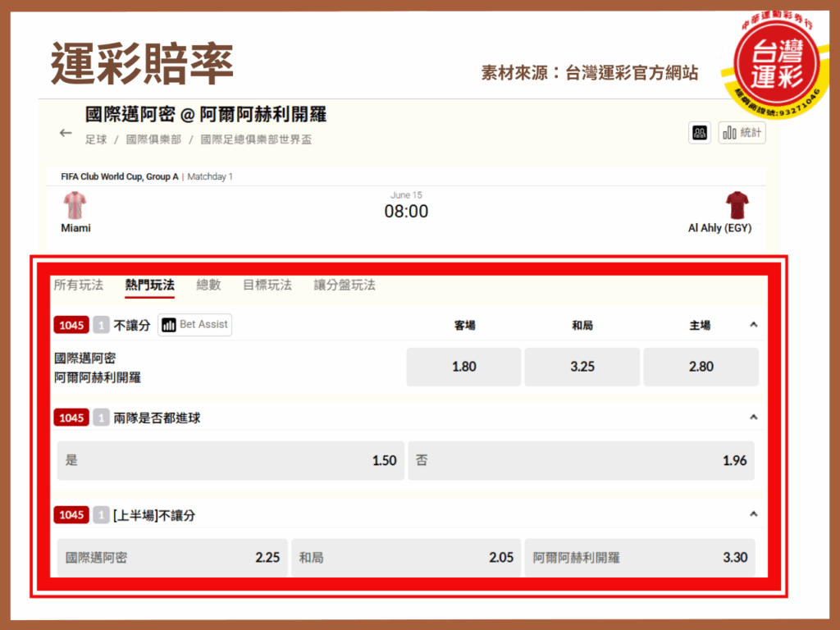840x630 pixels.
Task: Click the Bet Assist button
Action: click(195, 325)
